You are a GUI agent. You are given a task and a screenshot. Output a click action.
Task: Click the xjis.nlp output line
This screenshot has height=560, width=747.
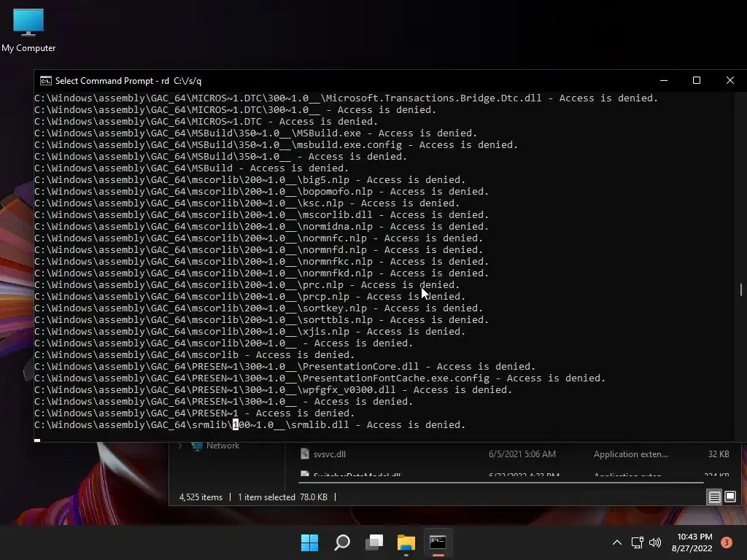coord(249,332)
